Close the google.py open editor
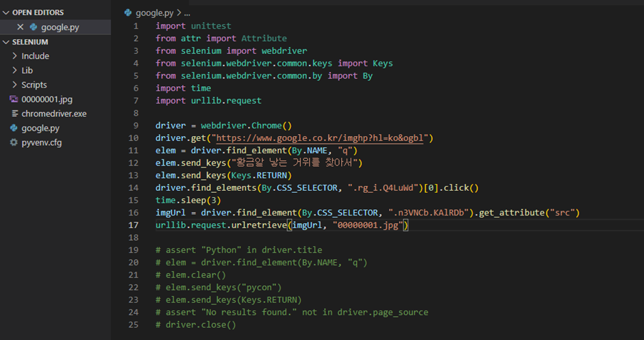Screen dimensions: 644x340 (x=20, y=27)
